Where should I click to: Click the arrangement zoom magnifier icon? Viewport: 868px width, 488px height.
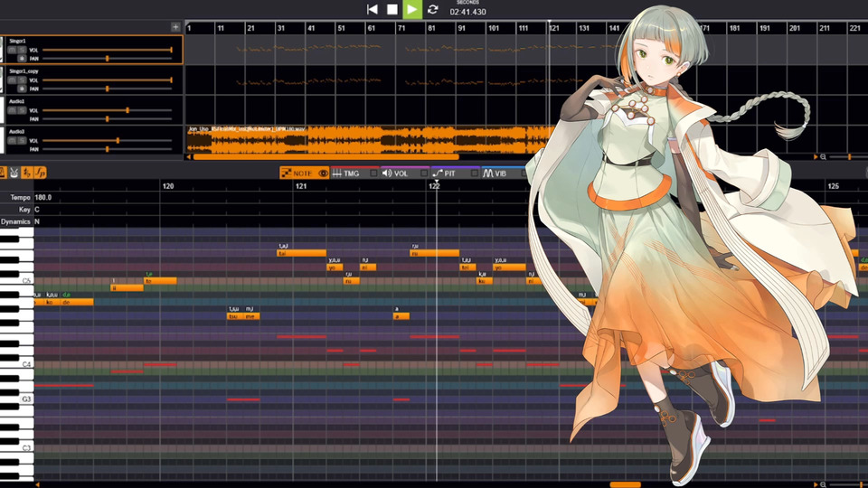point(823,157)
